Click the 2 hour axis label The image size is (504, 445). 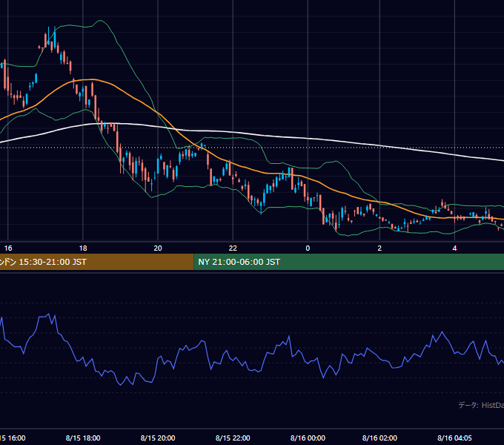pos(379,248)
